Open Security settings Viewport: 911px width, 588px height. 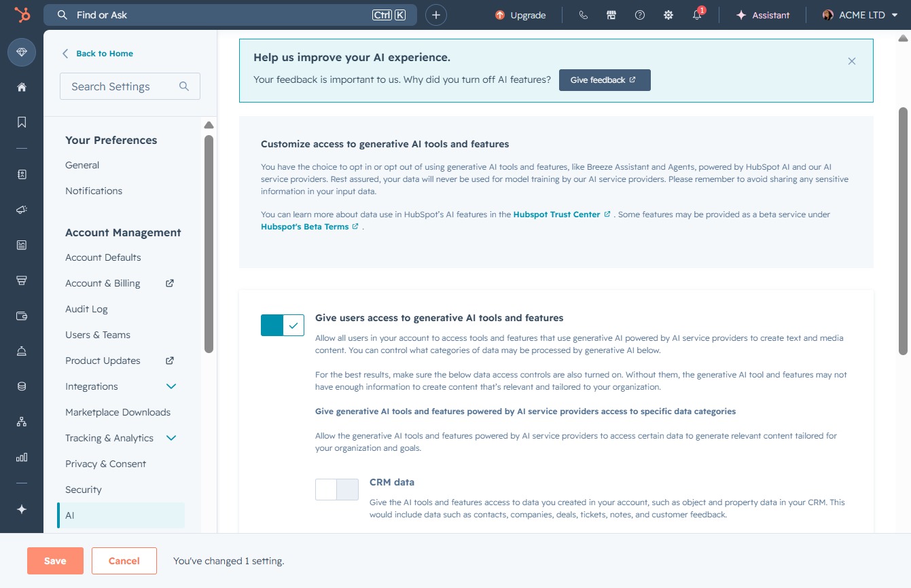coord(84,490)
